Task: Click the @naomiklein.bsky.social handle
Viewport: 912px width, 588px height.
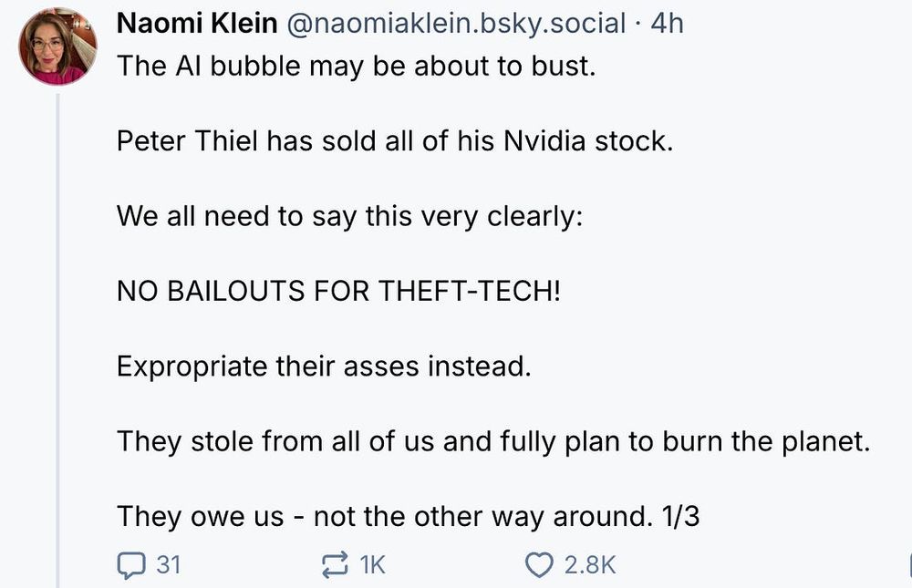Action: tap(457, 23)
